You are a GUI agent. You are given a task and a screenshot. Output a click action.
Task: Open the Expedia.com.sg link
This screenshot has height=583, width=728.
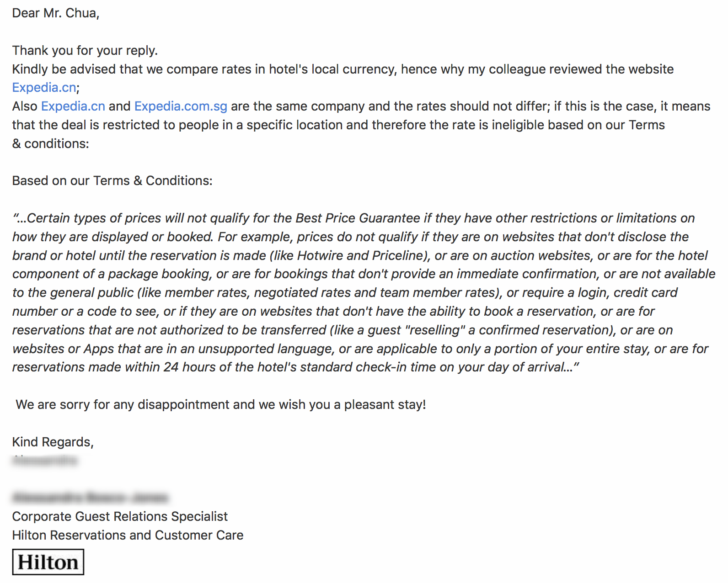pyautogui.click(x=181, y=106)
